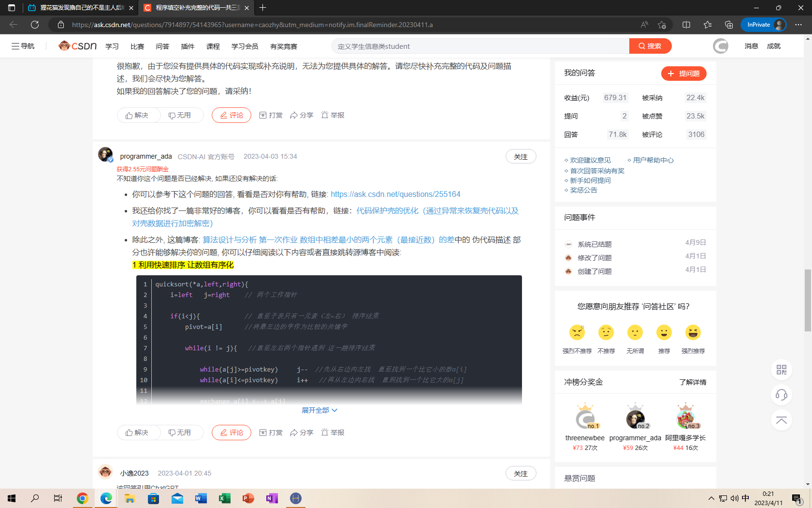Open browser collections icon
Image resolution: width=812 pixels, height=508 pixels.
[729, 25]
